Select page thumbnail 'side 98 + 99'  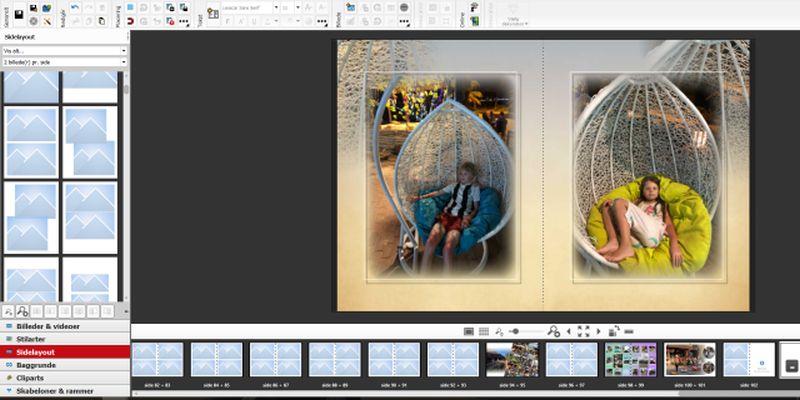pyautogui.click(x=630, y=360)
